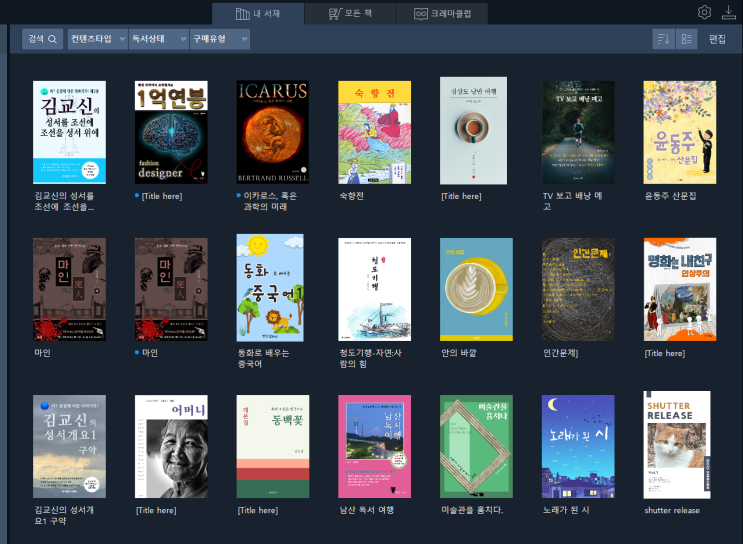Viewport: 743px width, 544px height.
Task: Switch to the 모든 책 tab
Action: (350, 14)
